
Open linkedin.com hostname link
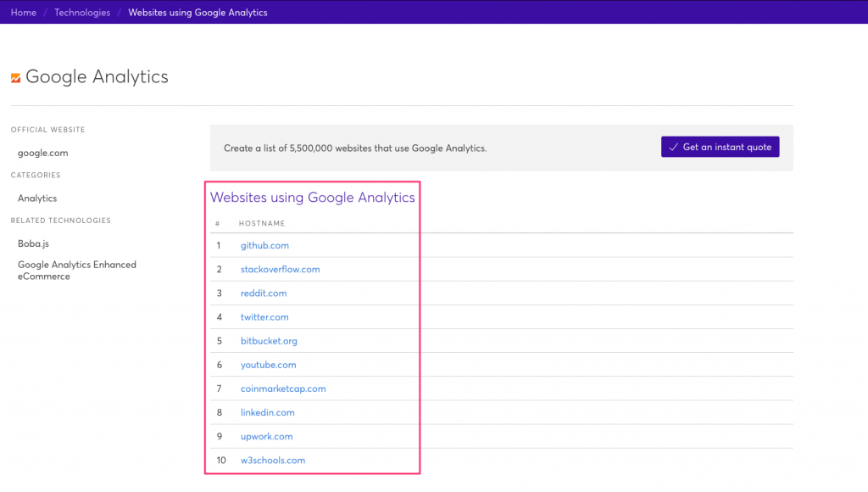point(267,412)
